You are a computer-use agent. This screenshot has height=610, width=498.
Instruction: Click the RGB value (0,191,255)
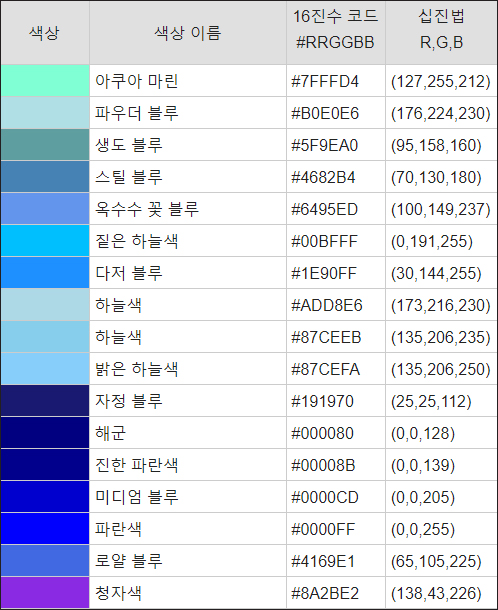[x=432, y=242]
